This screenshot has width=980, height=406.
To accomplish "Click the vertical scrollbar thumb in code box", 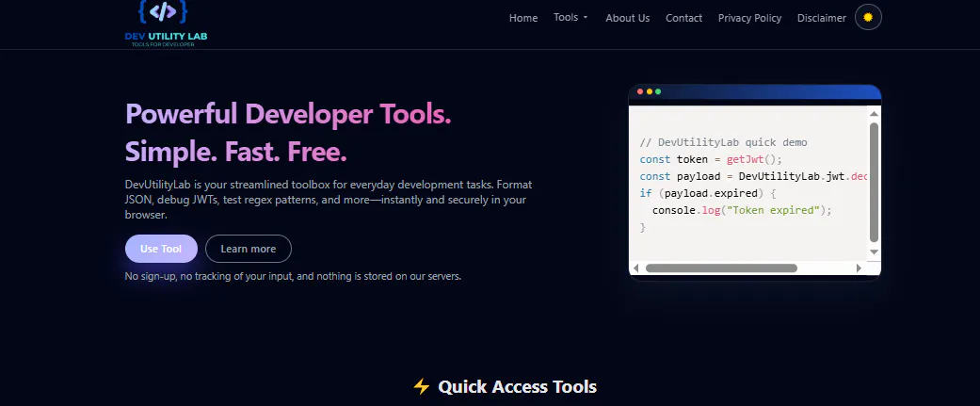I will [874, 182].
